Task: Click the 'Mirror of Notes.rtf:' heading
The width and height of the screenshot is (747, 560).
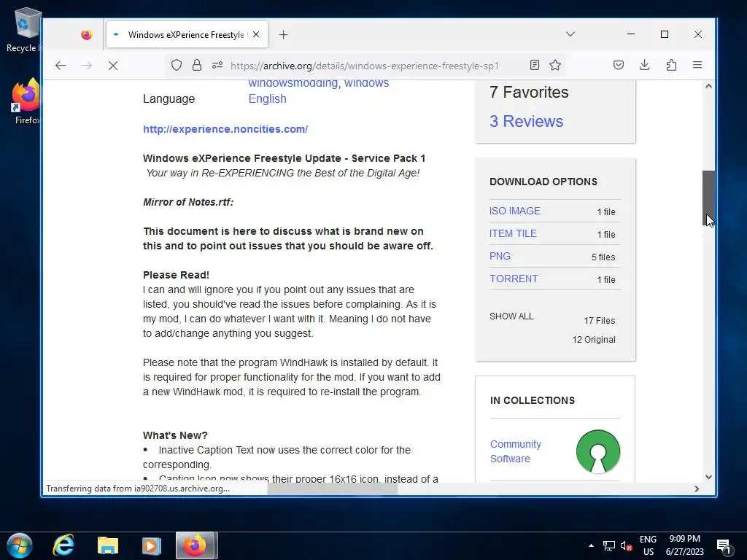Action: tap(188, 202)
